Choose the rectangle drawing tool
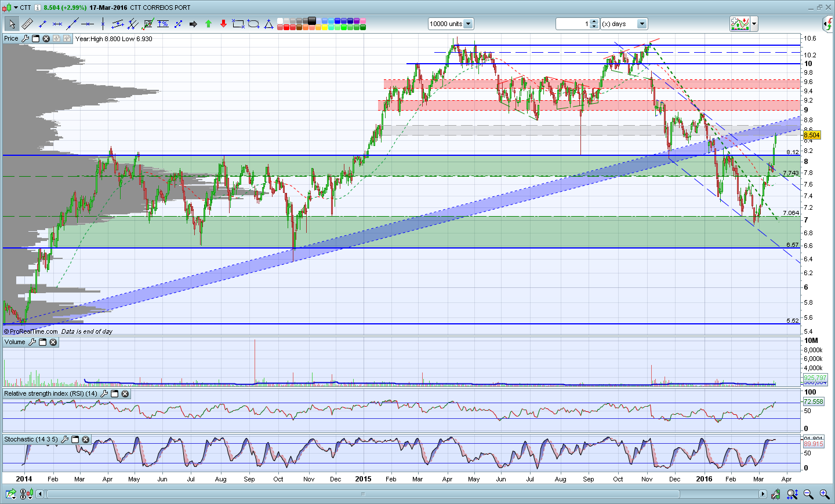 238,24
